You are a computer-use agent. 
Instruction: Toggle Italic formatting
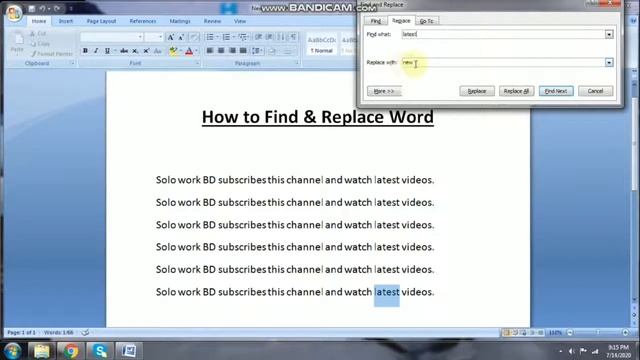point(96,51)
